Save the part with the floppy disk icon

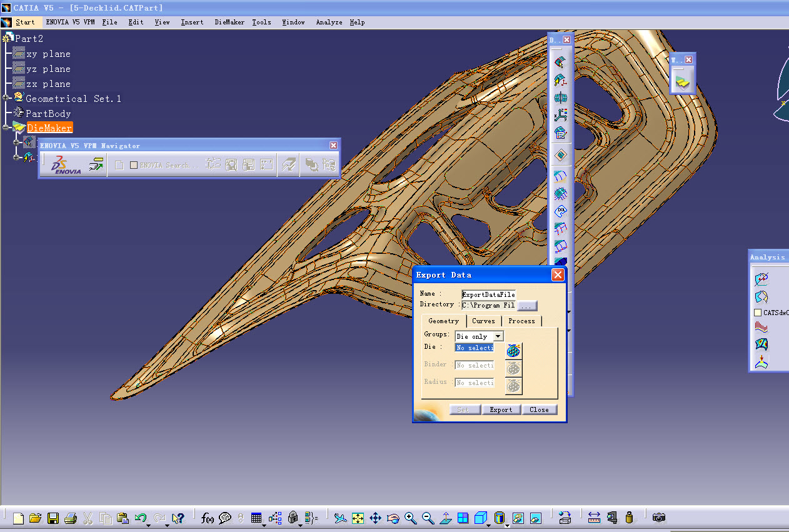(53, 518)
